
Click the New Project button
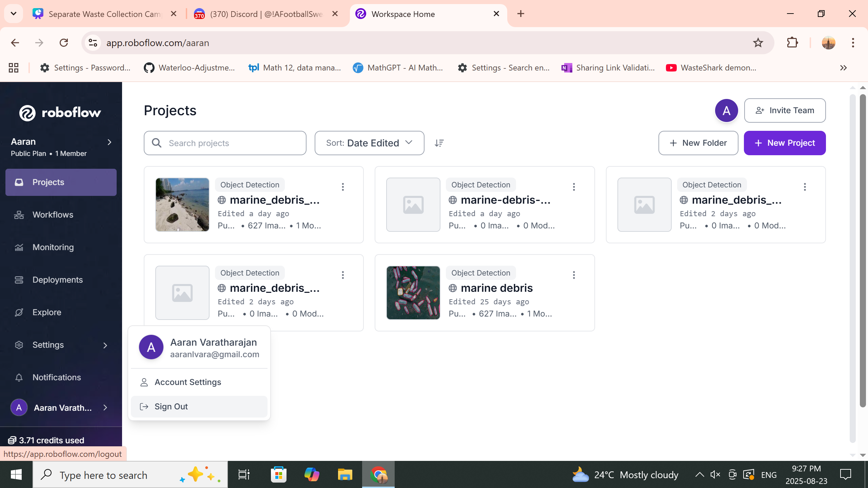(785, 143)
